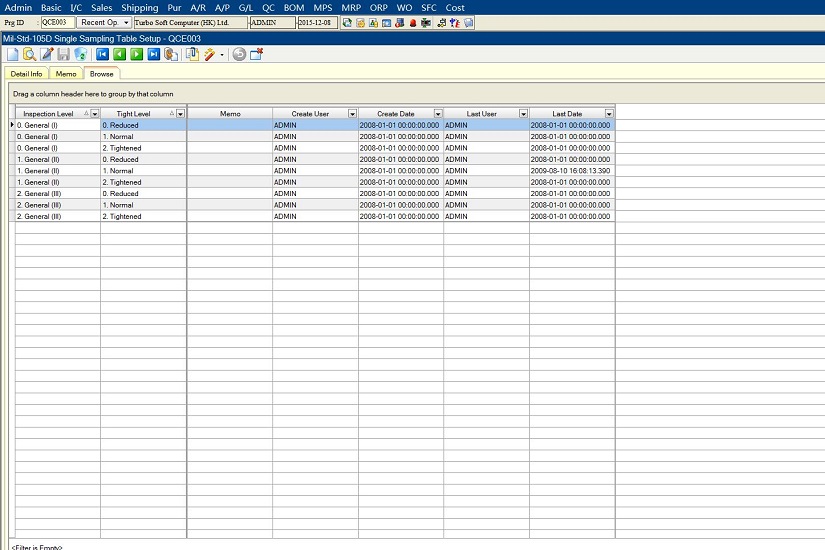Open Inspection Level column filter dropdown
Image resolution: width=825 pixels, height=550 pixels.
pos(95,114)
